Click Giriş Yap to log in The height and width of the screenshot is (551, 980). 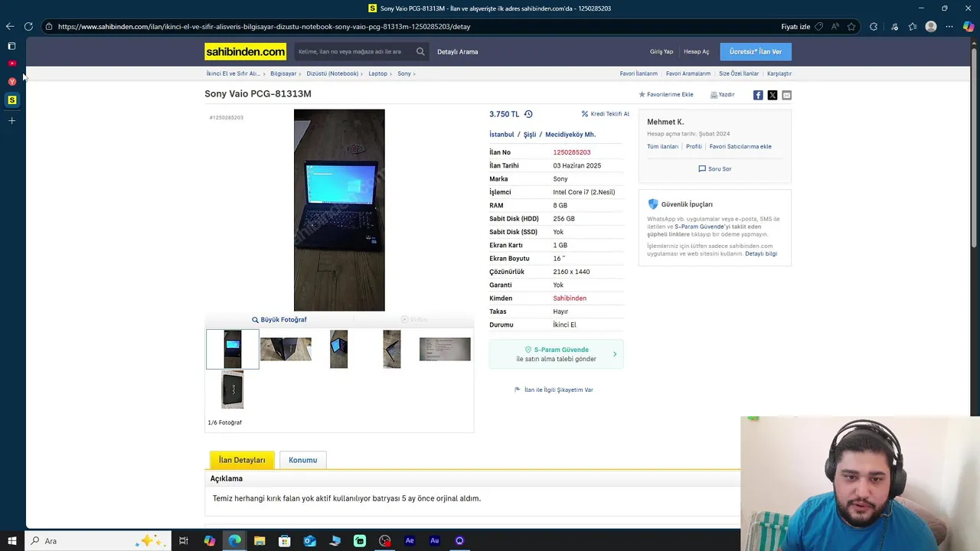point(661,52)
